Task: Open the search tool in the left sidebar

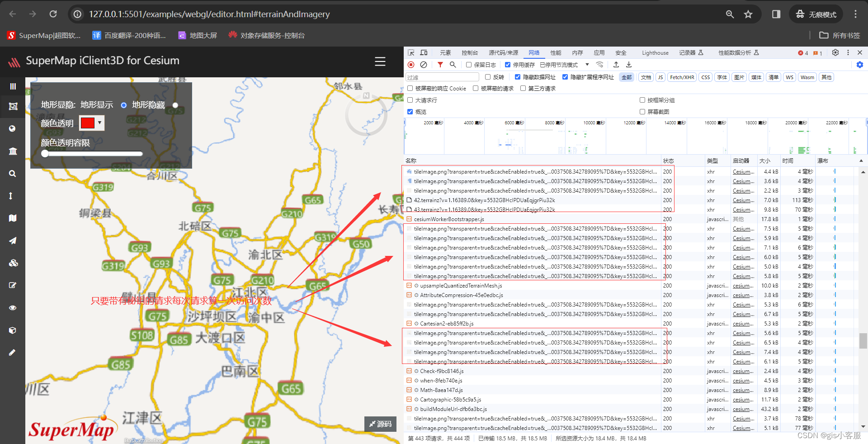Action: (13, 173)
